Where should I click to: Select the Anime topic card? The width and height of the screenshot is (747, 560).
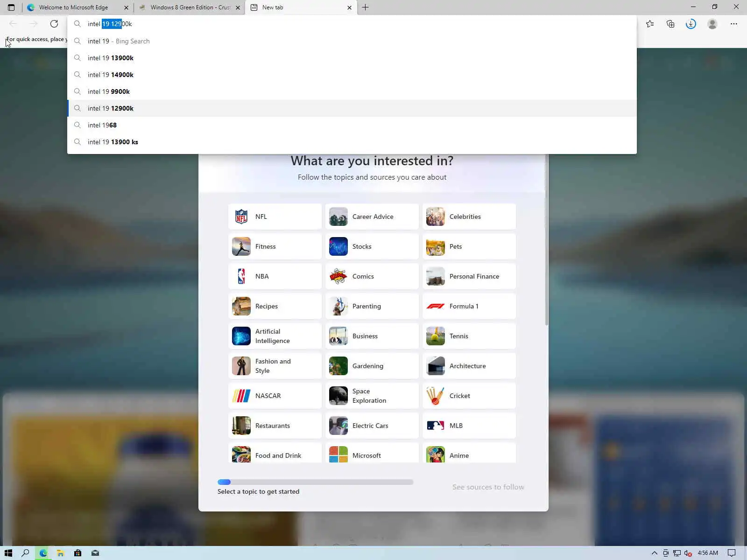(469, 453)
